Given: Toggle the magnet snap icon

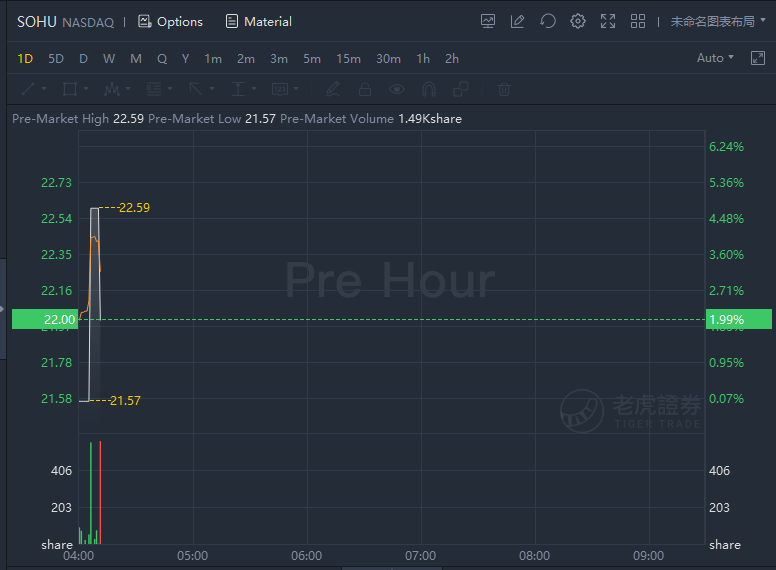Looking at the screenshot, I should tap(429, 89).
